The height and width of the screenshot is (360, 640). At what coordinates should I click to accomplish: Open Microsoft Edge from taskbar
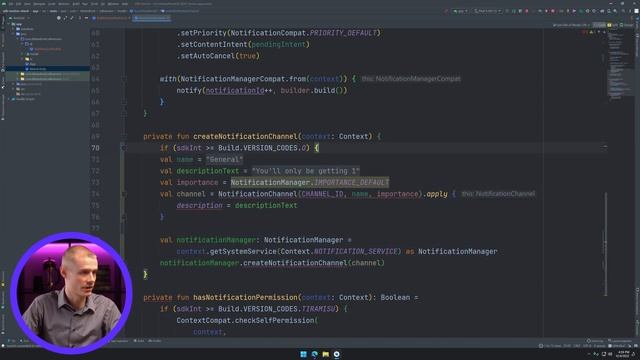(x=314, y=354)
